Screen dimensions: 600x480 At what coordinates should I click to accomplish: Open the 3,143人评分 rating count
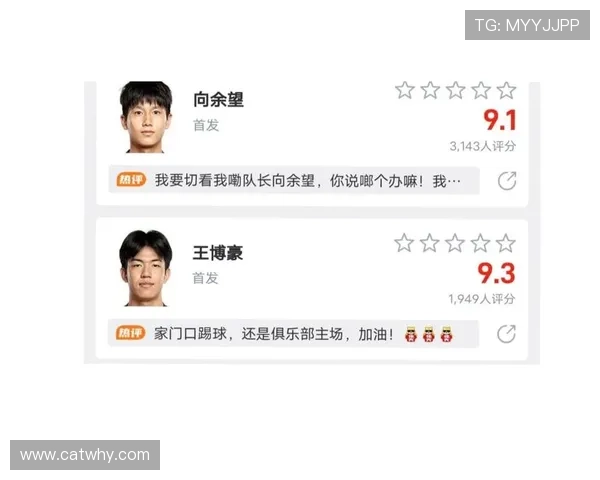(483, 146)
